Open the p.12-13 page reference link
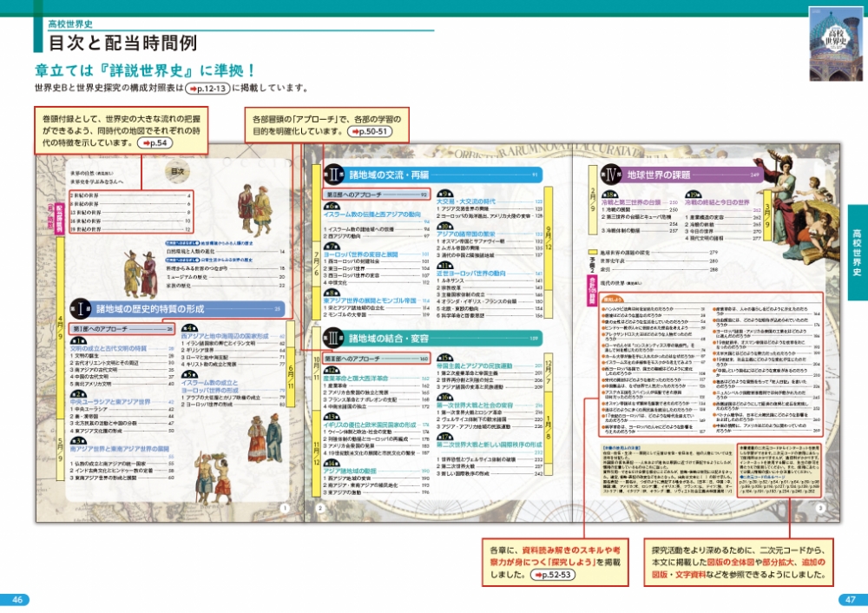 [x=207, y=88]
